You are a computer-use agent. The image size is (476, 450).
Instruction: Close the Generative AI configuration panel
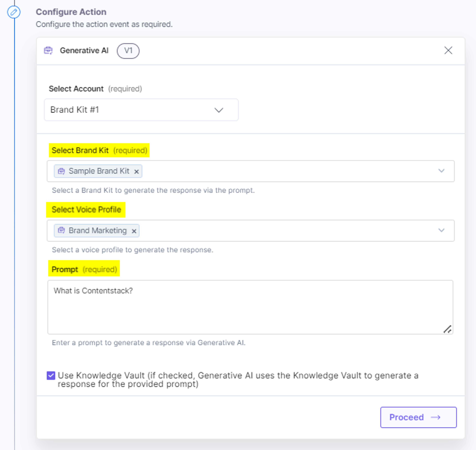pyautogui.click(x=448, y=51)
